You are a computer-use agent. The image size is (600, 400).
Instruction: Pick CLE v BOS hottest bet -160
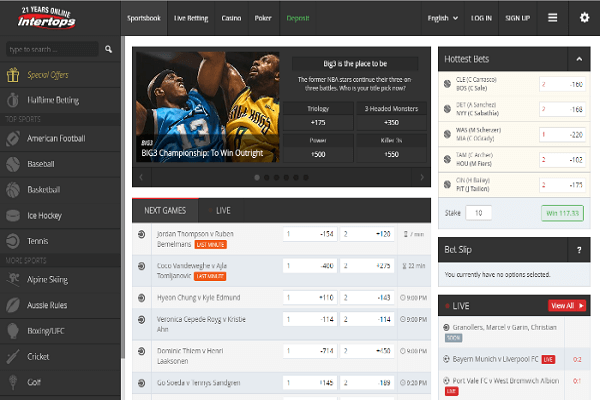(x=562, y=84)
